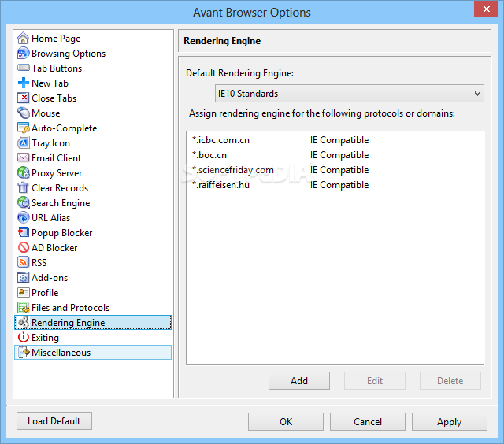This screenshot has height=444, width=504.
Task: Click IE Compatible value for raiffeisen.hu
Action: pos(339,185)
